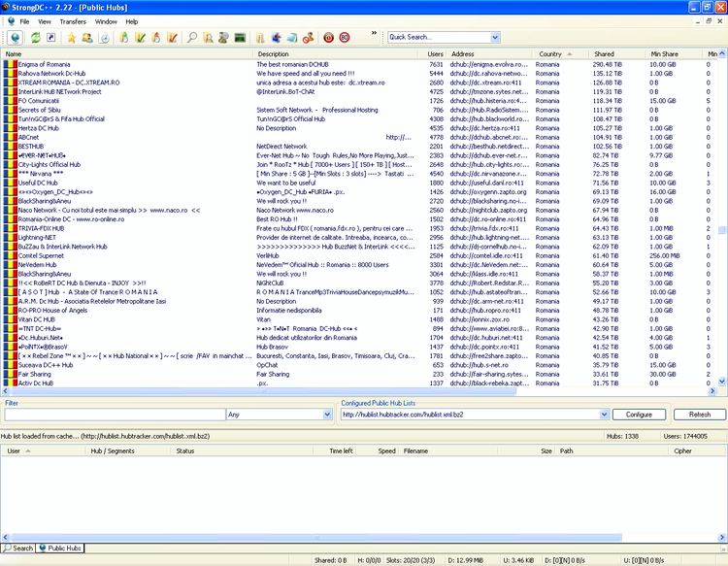Click the hub list scroll-up arrow
The height and width of the screenshot is (566, 728).
pyautogui.click(x=722, y=53)
